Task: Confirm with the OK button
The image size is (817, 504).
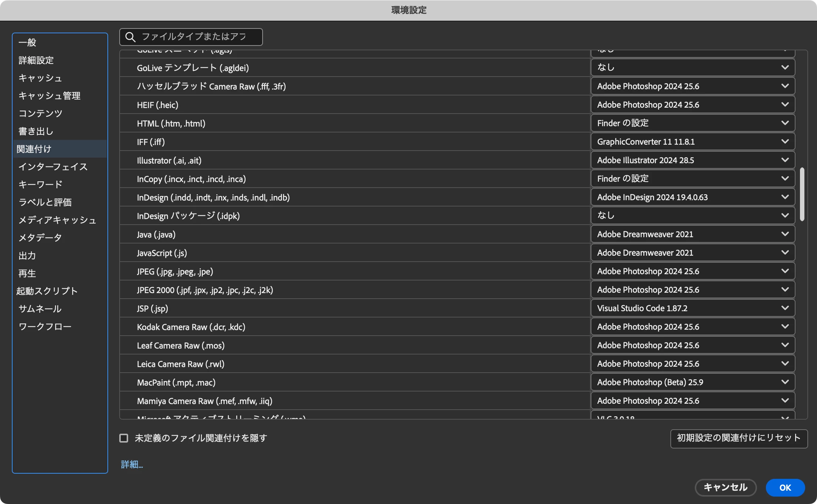Action: pyautogui.click(x=785, y=487)
